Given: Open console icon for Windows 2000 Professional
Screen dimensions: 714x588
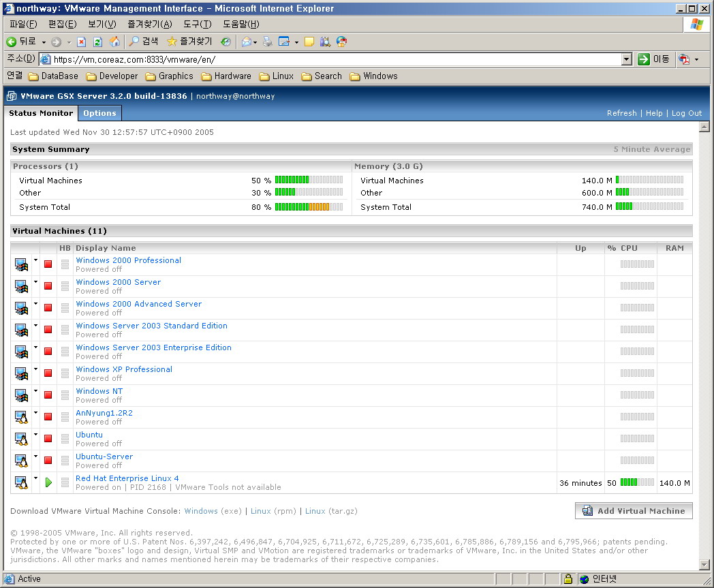Looking at the screenshot, I should pos(21,264).
